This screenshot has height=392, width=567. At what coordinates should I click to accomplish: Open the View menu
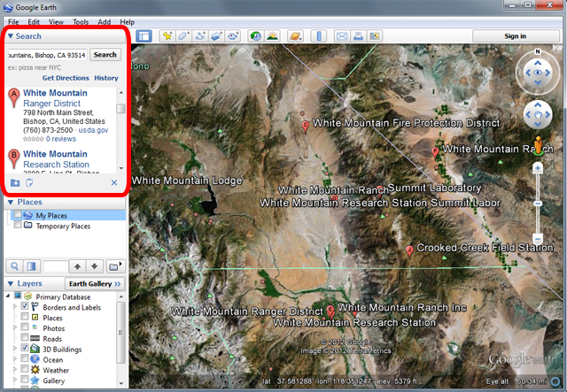pos(57,20)
